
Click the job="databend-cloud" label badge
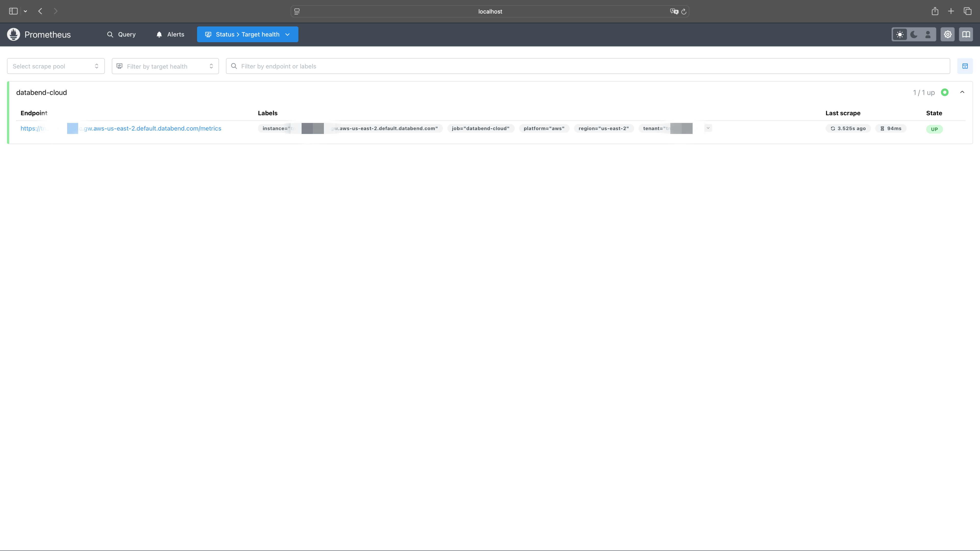coord(481,129)
